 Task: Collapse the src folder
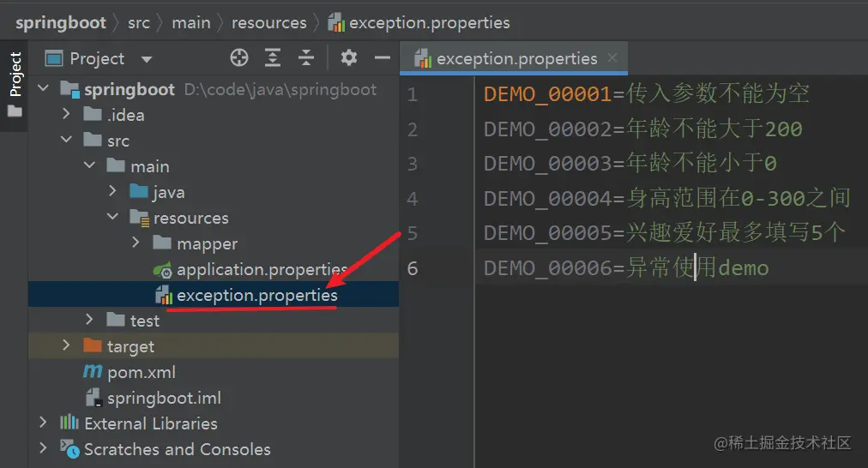(x=66, y=141)
